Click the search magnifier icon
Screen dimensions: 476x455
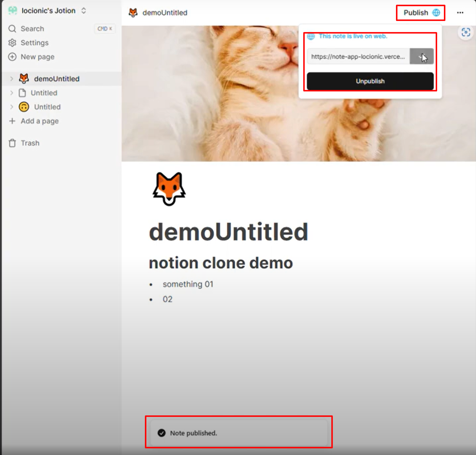[12, 29]
